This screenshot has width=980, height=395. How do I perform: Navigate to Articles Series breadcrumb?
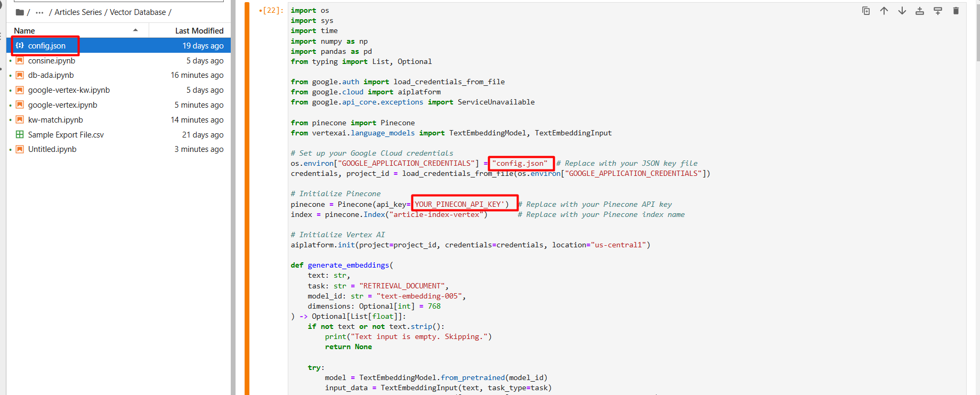click(78, 12)
